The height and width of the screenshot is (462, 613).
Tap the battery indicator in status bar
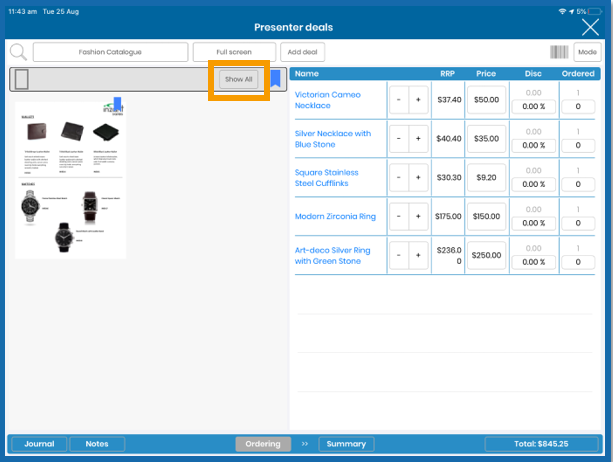coord(595,12)
